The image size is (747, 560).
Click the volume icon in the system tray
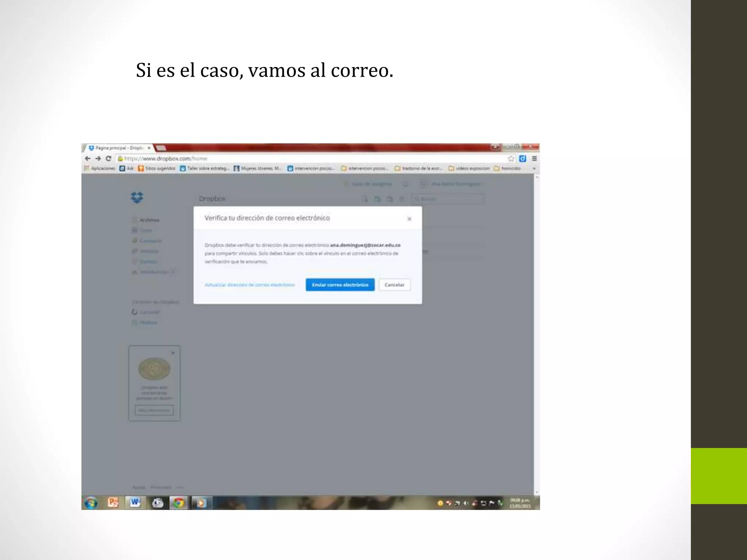(466, 503)
